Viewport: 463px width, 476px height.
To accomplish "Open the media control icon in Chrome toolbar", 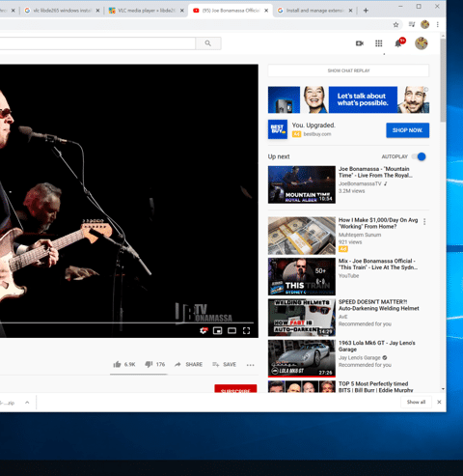I will [412, 24].
